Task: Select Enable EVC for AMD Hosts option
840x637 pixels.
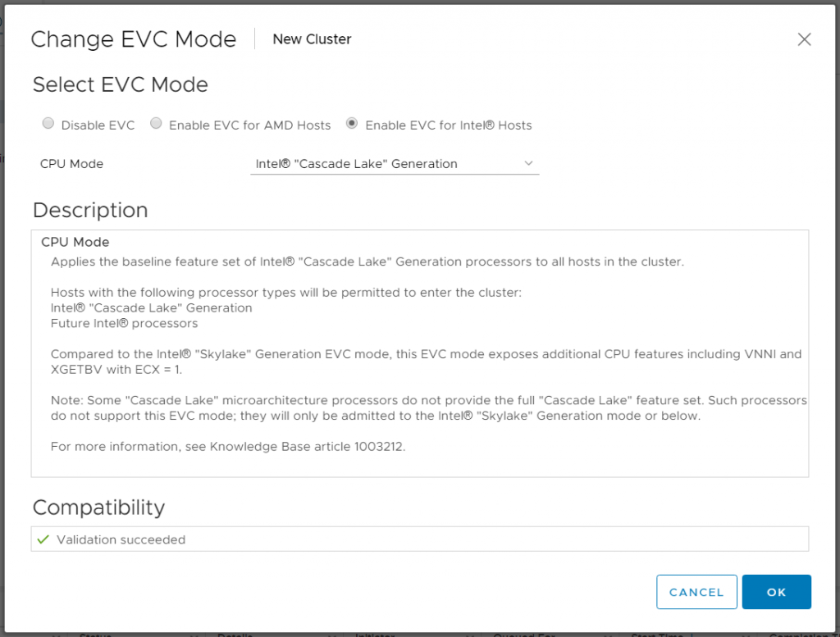Action: click(156, 124)
